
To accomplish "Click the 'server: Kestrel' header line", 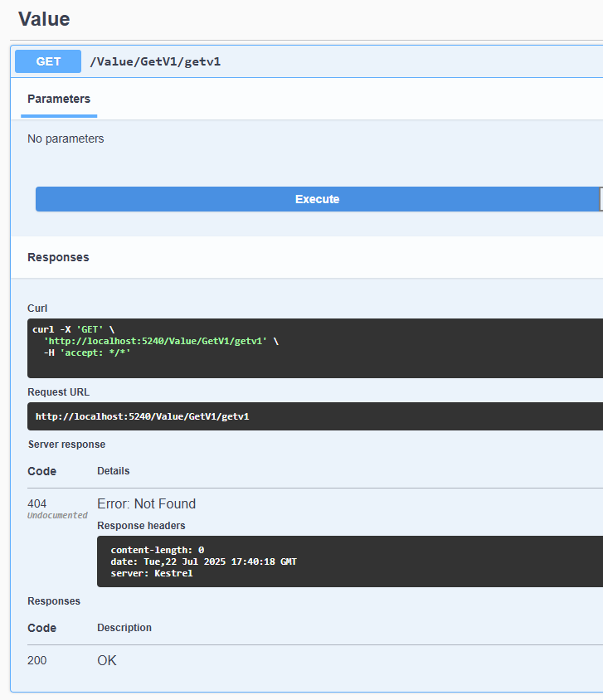I will (152, 573).
